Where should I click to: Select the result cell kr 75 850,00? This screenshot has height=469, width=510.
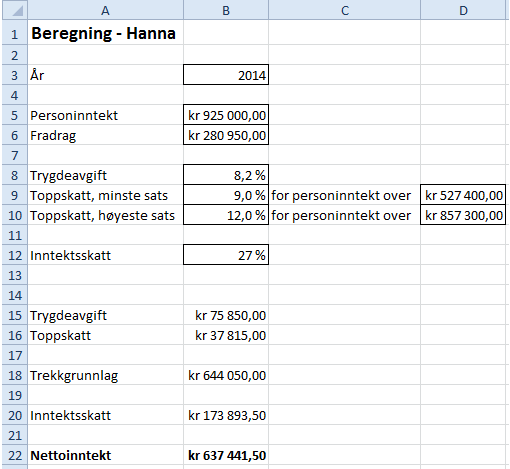tap(226, 315)
